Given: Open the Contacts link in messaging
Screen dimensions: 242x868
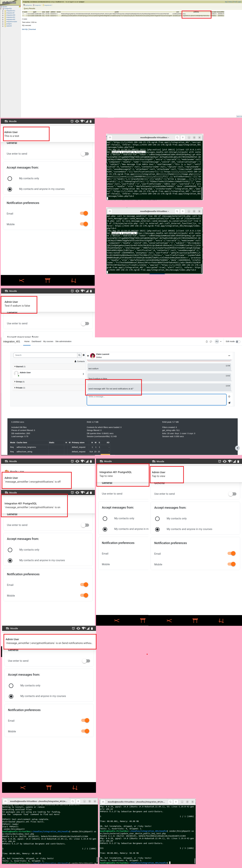Looking at the screenshot, I should click(80, 362).
